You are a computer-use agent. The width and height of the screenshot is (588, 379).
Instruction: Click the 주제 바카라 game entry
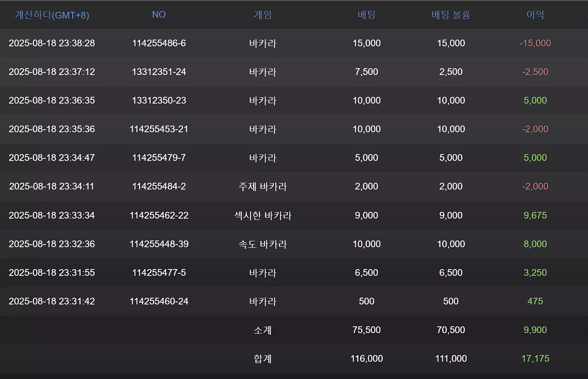click(x=263, y=187)
